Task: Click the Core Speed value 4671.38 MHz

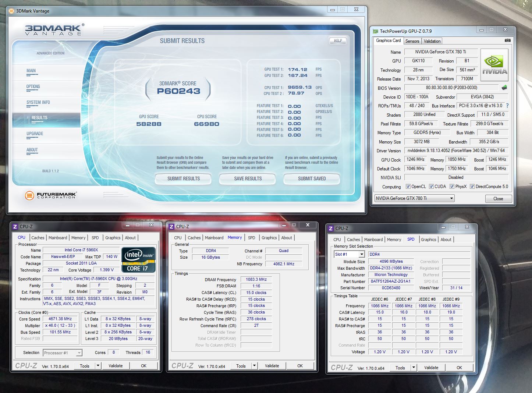Action: pos(61,319)
